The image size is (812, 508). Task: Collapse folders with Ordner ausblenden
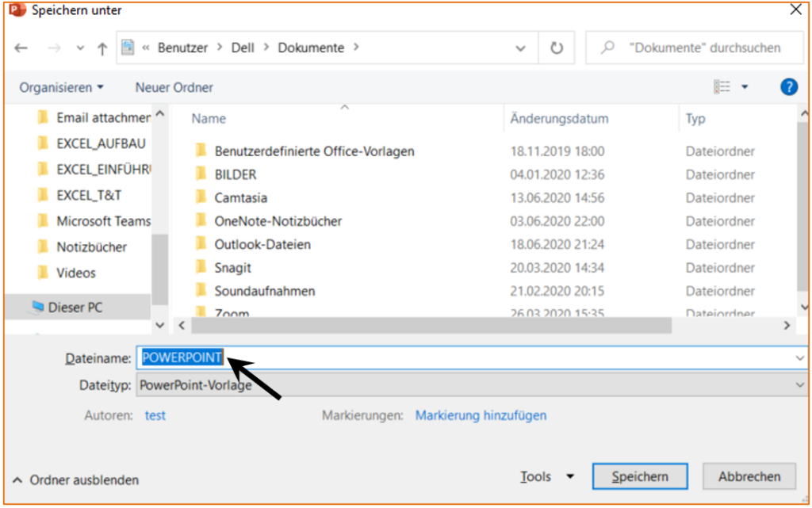75,480
